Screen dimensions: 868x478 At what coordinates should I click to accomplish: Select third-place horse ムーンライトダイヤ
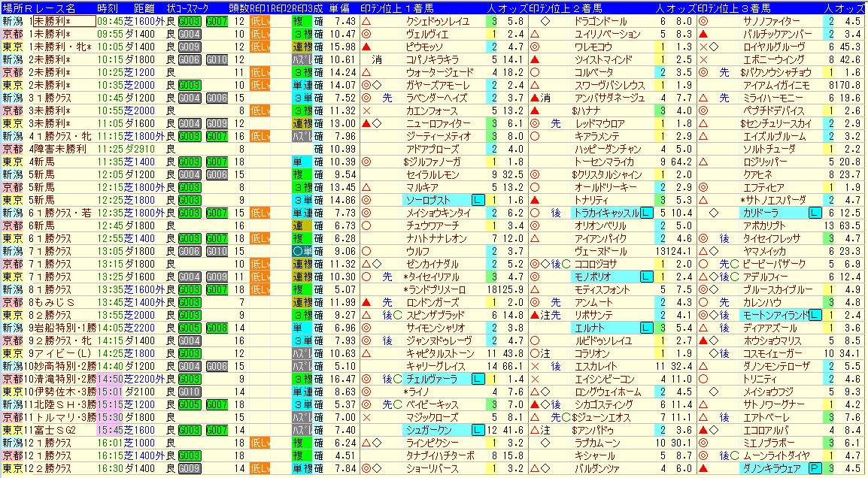click(x=777, y=456)
